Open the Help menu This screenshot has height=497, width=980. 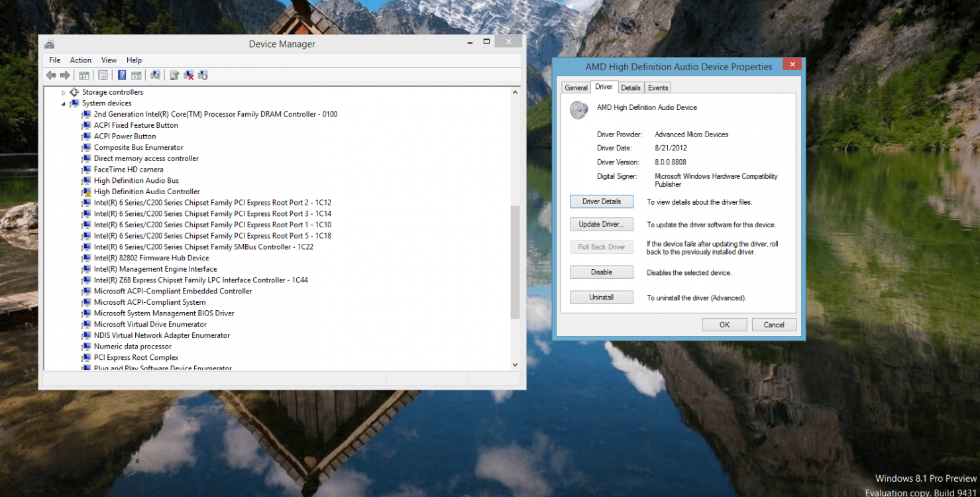[135, 60]
